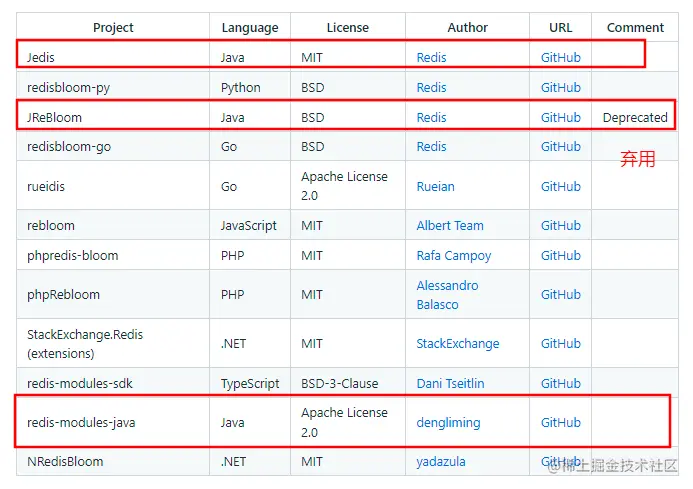Image resolution: width=693 pixels, height=489 pixels.
Task: Select the Deprecated comment cell
Action: click(635, 118)
